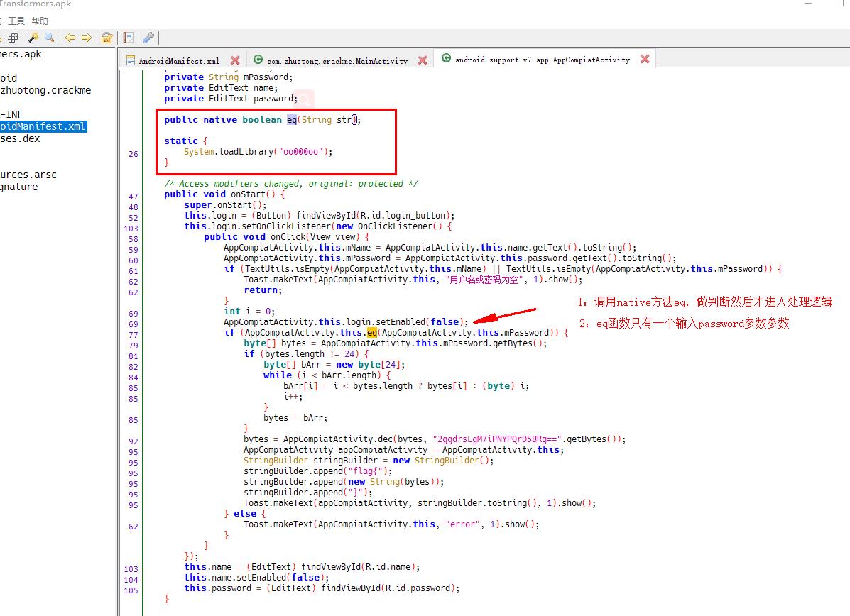The image size is (850, 616).
Task: Open the 工具 menu
Action: pos(16,21)
